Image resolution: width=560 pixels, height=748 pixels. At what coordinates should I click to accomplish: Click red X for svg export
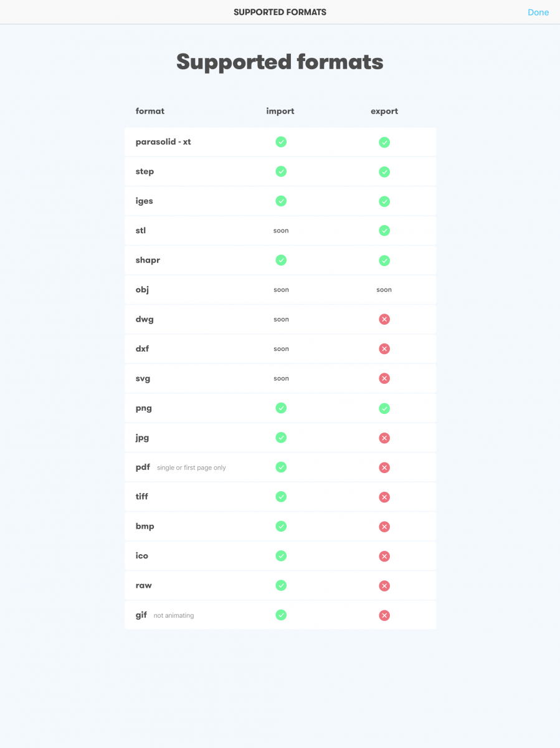click(384, 378)
